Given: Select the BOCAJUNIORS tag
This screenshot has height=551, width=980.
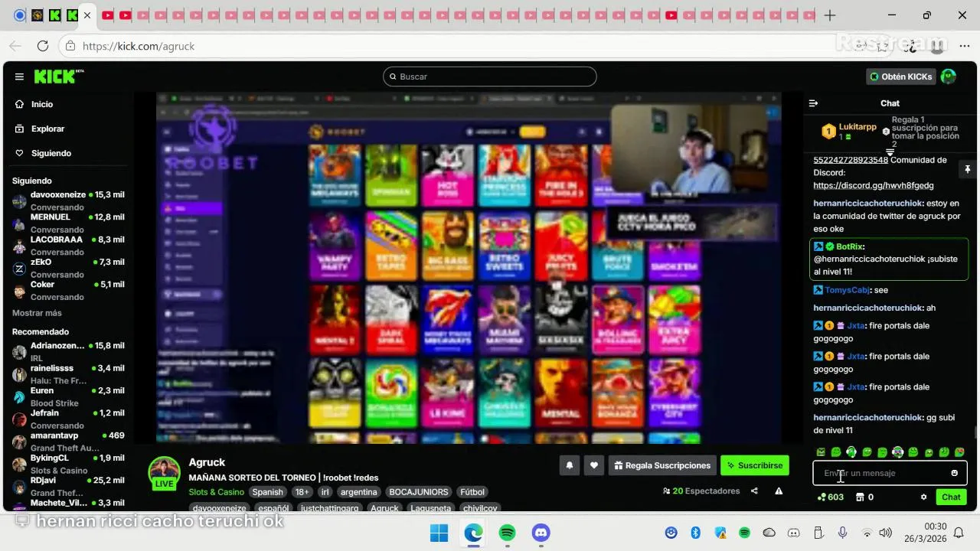Looking at the screenshot, I should point(418,492).
